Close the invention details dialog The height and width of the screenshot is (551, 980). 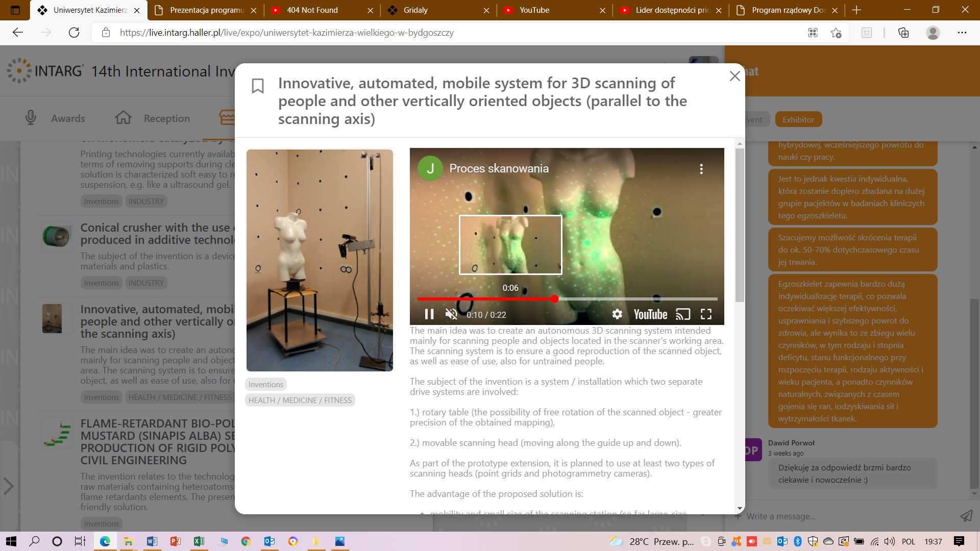point(735,76)
